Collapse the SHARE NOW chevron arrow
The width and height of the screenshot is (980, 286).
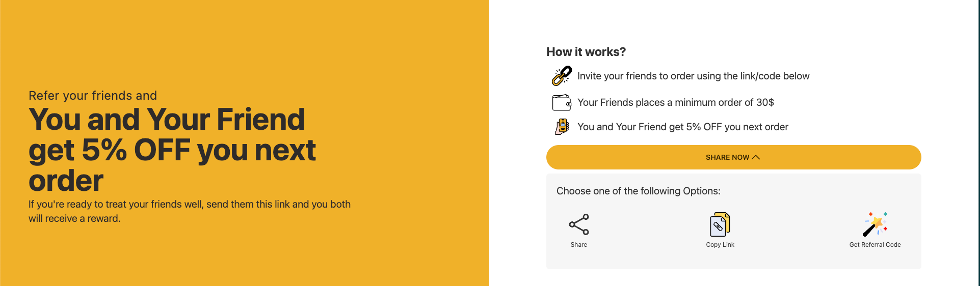click(756, 157)
